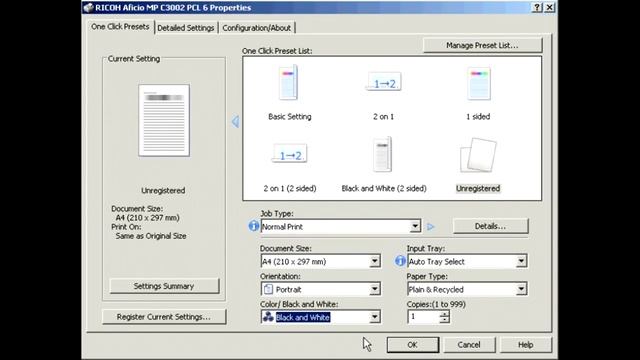Click the Copies input field
The image size is (640, 360).
click(423, 317)
